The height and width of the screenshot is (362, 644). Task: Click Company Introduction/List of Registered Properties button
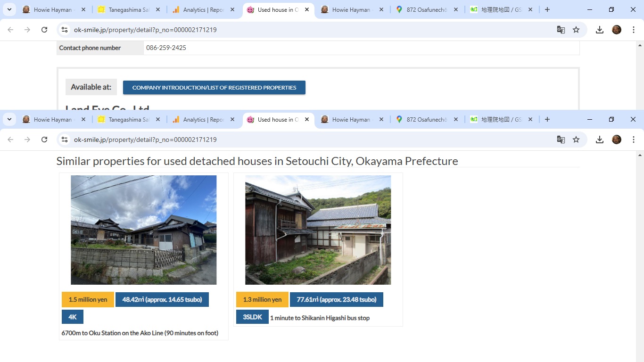[x=214, y=88]
